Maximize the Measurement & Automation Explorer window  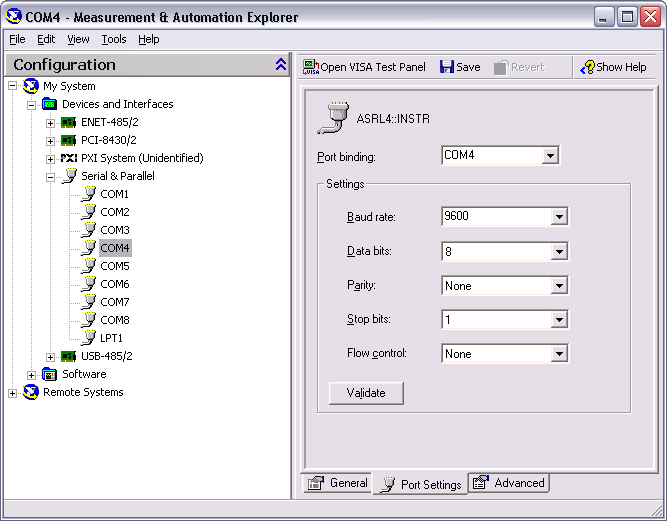pyautogui.click(x=627, y=17)
